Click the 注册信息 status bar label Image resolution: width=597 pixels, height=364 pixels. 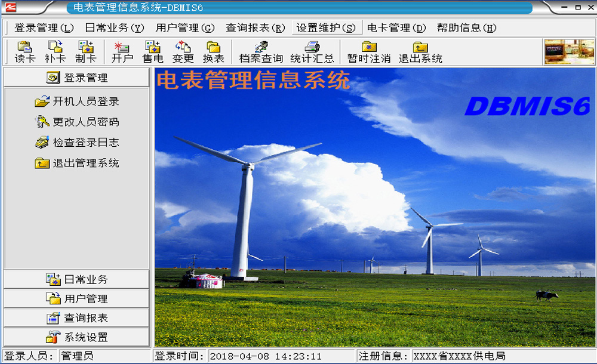384,356
